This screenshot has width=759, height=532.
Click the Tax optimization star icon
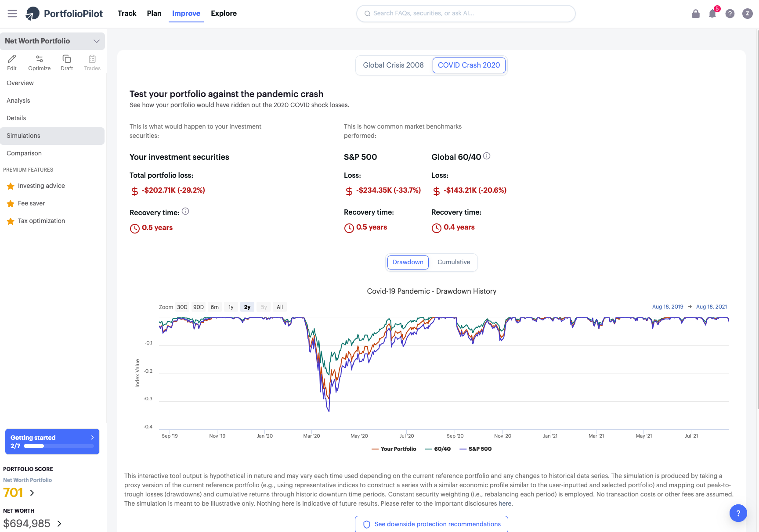11,221
